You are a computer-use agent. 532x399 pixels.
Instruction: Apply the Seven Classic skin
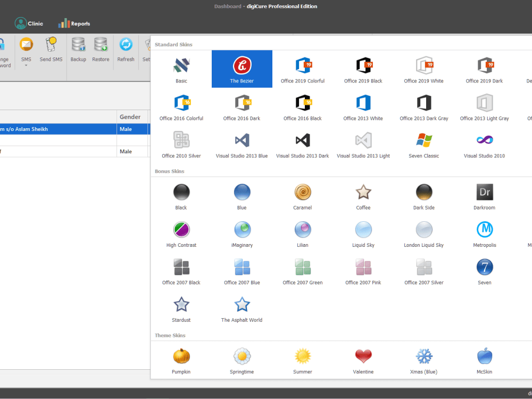[x=423, y=144]
